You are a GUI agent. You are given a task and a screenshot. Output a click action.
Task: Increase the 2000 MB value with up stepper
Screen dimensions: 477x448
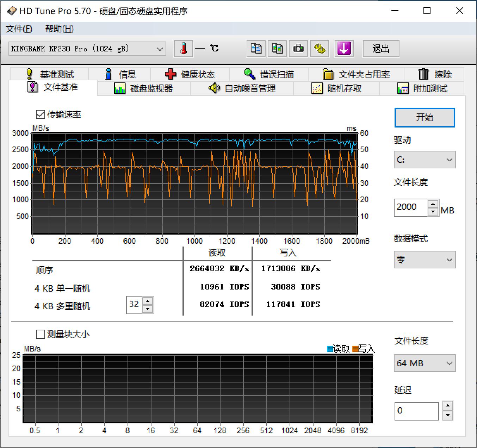click(433, 204)
